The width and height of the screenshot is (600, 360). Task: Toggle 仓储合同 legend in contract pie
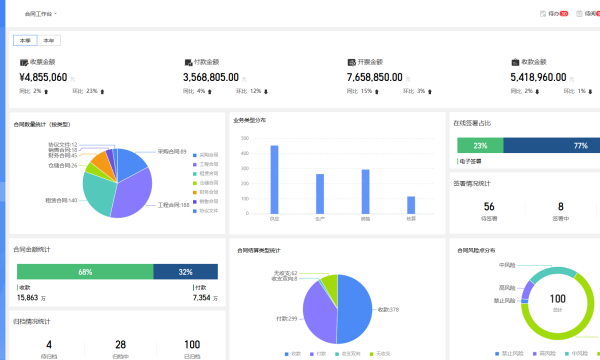205,183
